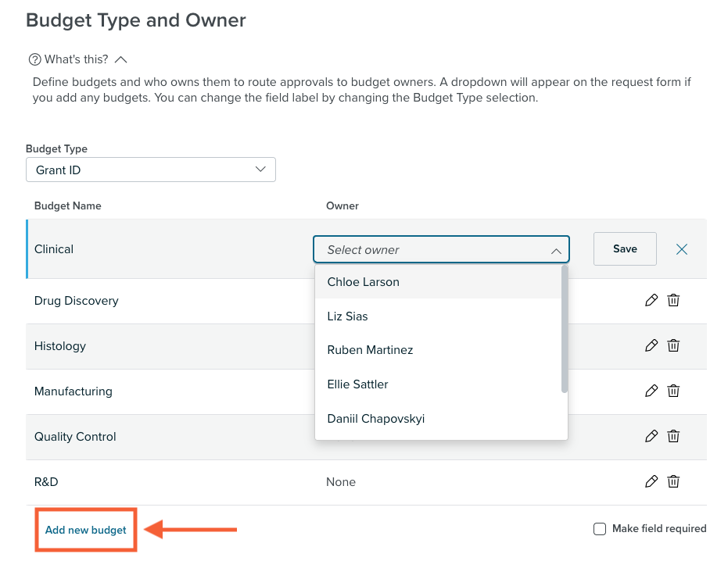Click the None owner value for R&D
Screen dimensions: 728x561
tap(341, 481)
